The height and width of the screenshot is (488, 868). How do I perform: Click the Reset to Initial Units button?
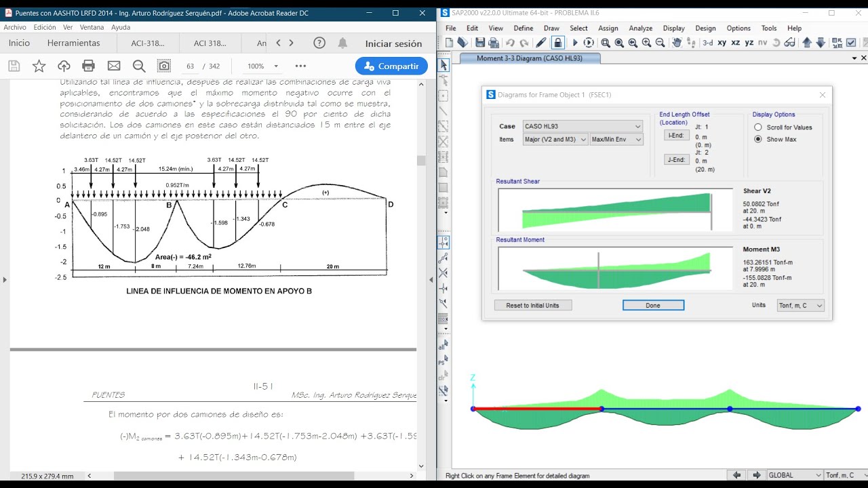tap(533, 306)
